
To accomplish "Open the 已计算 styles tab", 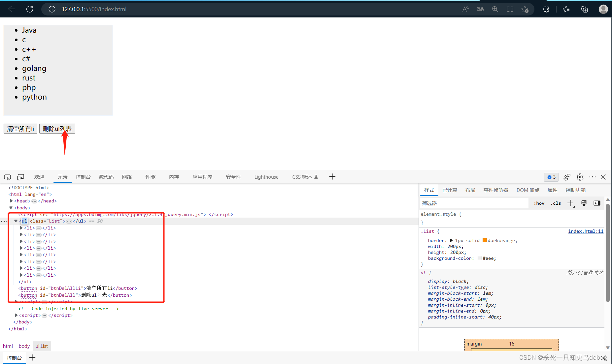I will (x=450, y=190).
